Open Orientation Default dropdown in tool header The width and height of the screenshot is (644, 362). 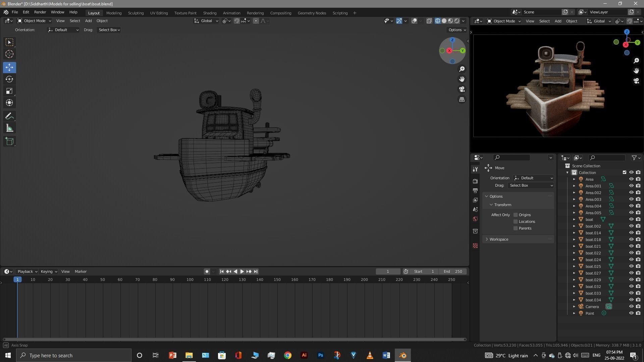[x=63, y=30]
